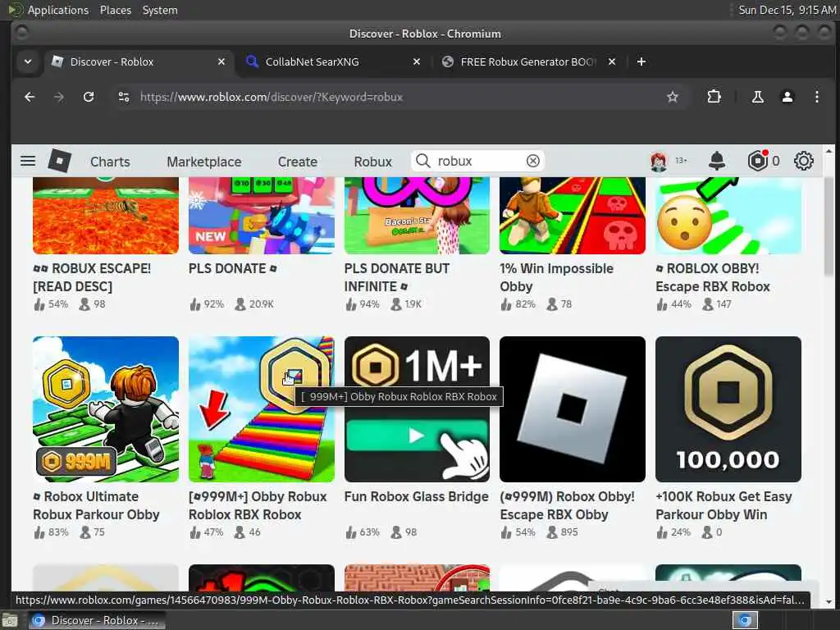Viewport: 840px width, 630px height.
Task: Click the clock showing Sun Dec 15
Action: pos(787,10)
